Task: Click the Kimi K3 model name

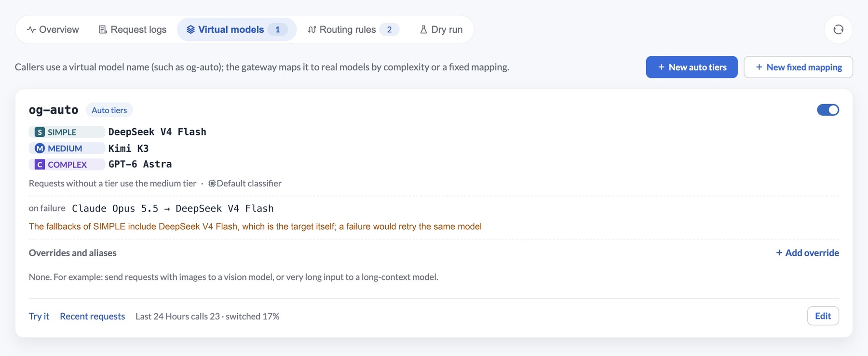Action: [128, 148]
